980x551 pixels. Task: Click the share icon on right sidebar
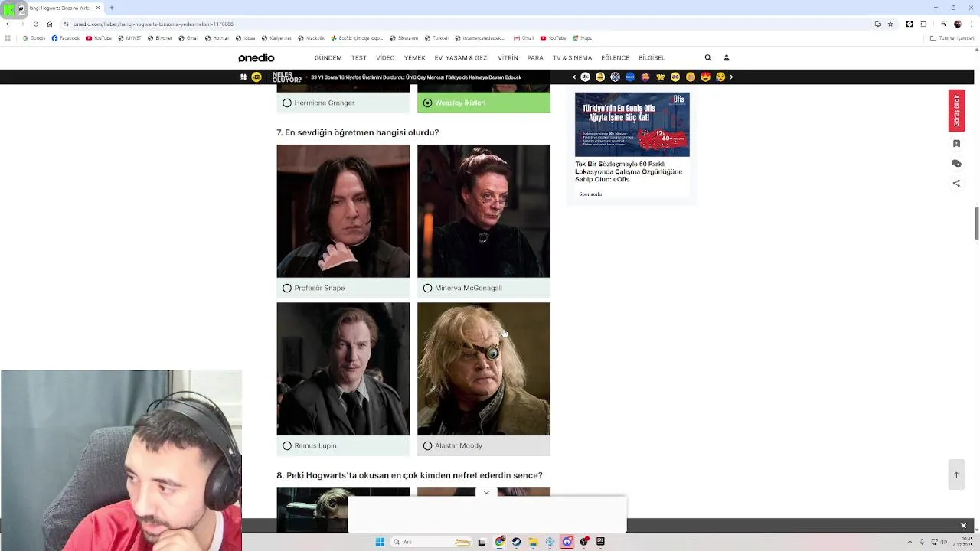click(x=956, y=184)
